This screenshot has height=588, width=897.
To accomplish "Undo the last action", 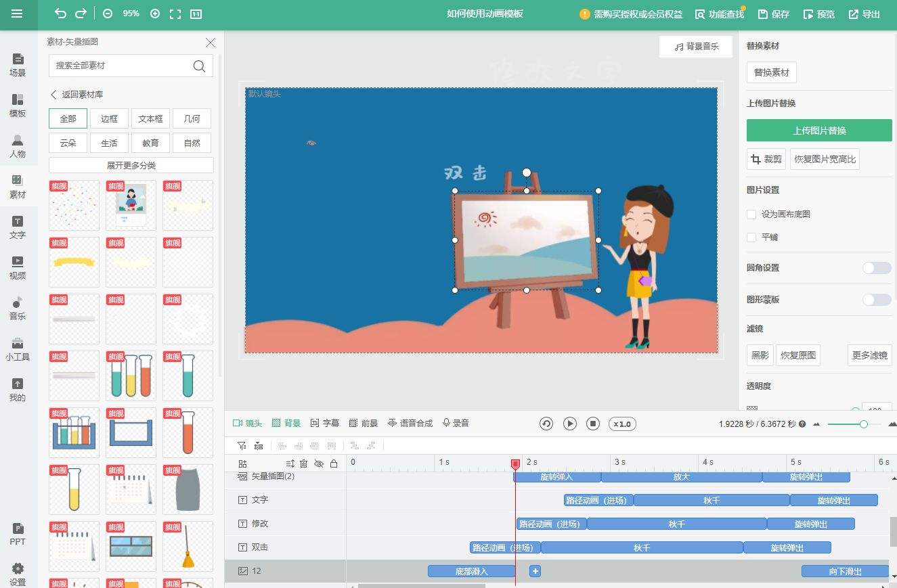I will pos(60,14).
